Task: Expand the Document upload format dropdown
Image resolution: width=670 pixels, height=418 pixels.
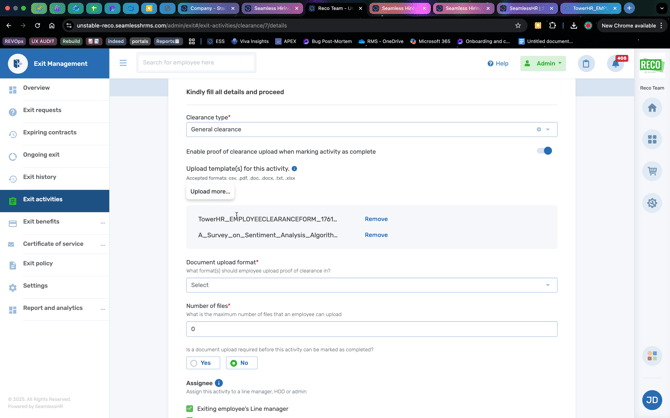Action: tap(371, 285)
